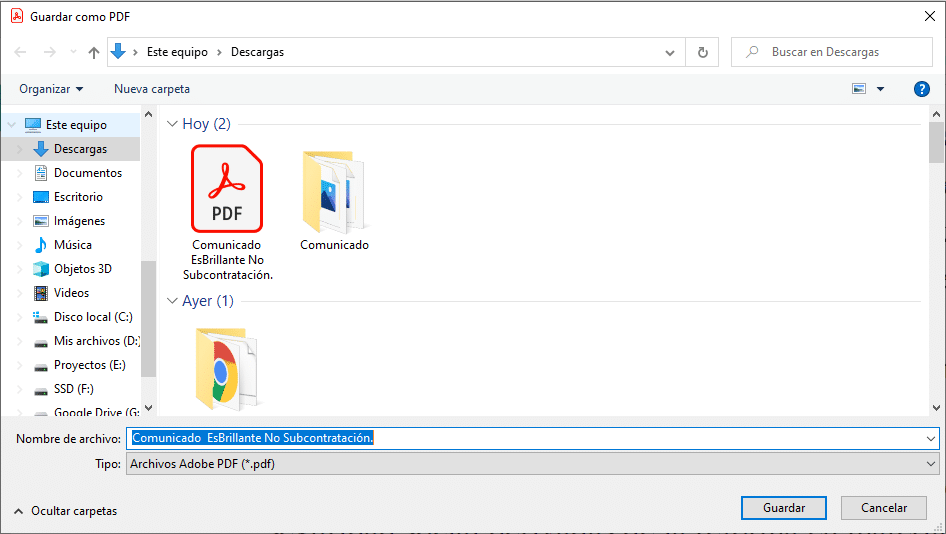Click the file list scroll up arrow
Screen dimensions: 946x534
(936, 114)
